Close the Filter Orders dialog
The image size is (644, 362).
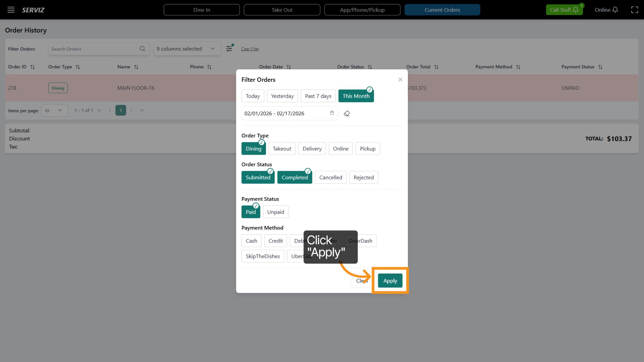click(x=400, y=80)
